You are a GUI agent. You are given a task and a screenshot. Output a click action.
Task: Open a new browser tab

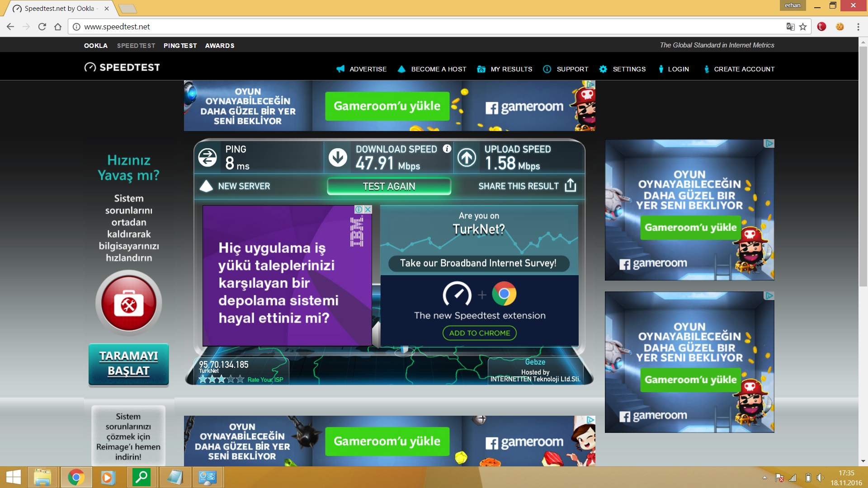(x=127, y=9)
